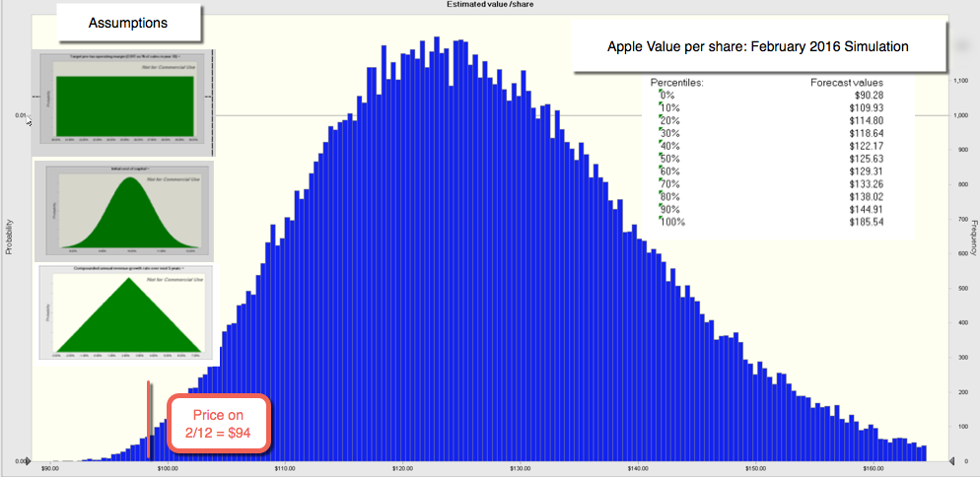Click the $122.17 forecast value

867,146
